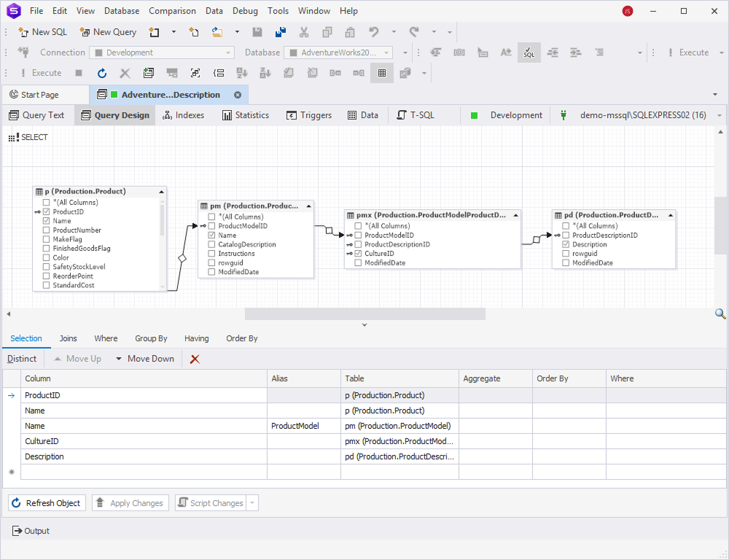Screen dimensions: 729x560
Task: Click the T-SQL view button
Action: (x=416, y=115)
